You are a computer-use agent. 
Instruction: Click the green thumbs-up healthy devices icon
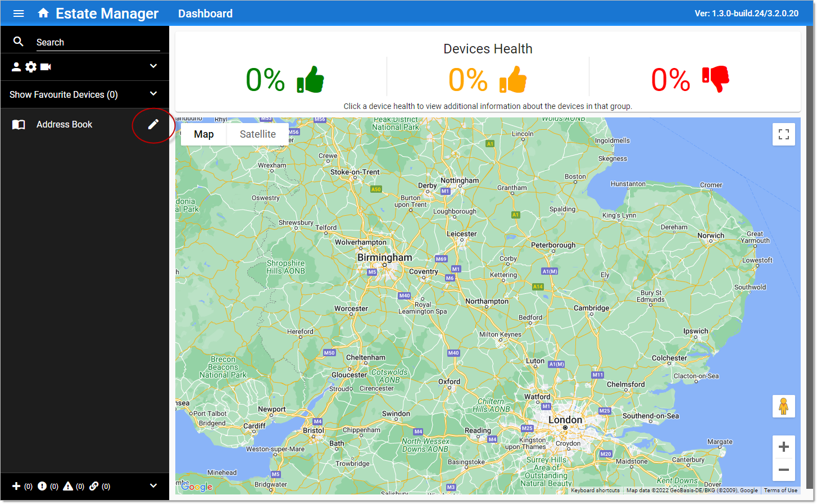click(x=310, y=79)
